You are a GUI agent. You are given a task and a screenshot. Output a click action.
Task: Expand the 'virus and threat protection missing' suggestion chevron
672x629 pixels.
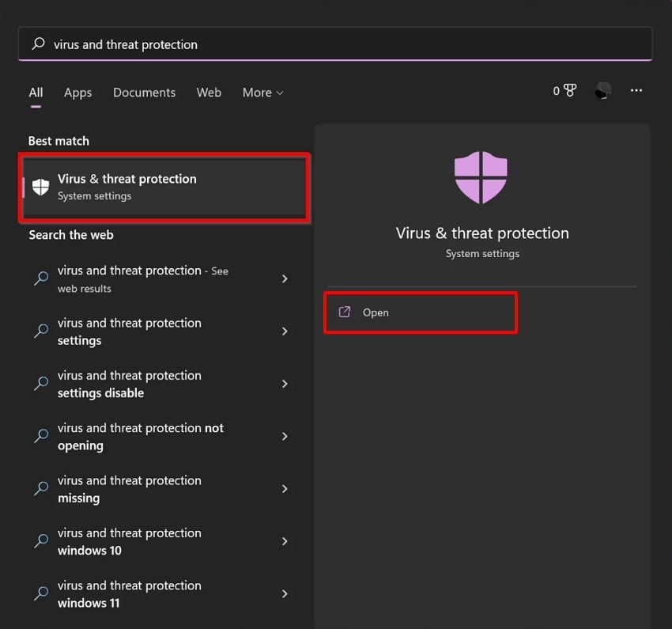pyautogui.click(x=285, y=489)
